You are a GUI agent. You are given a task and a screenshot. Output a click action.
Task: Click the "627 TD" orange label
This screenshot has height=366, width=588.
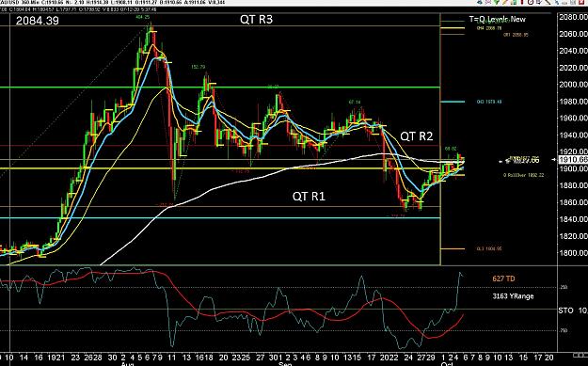point(503,278)
